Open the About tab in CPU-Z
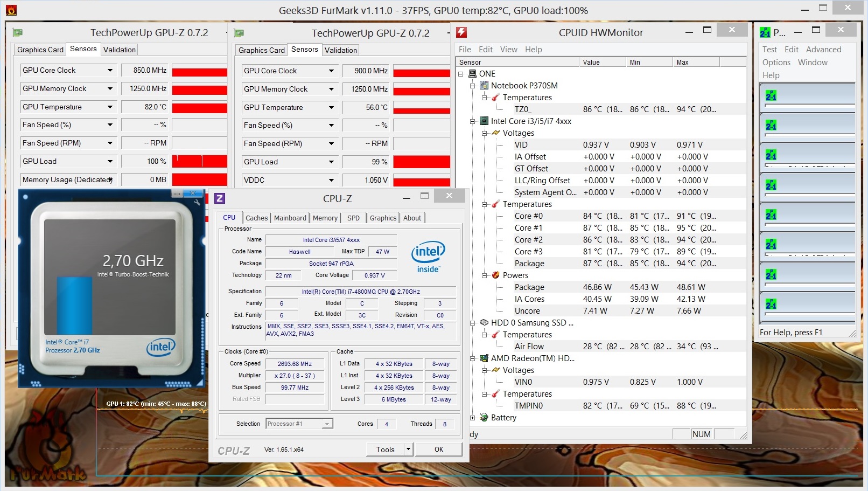 (412, 218)
